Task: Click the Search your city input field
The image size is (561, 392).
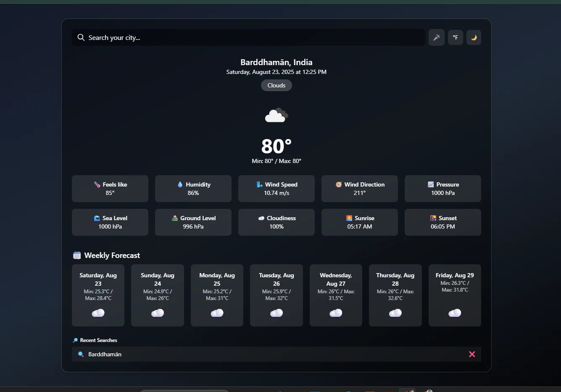Action: (248, 37)
